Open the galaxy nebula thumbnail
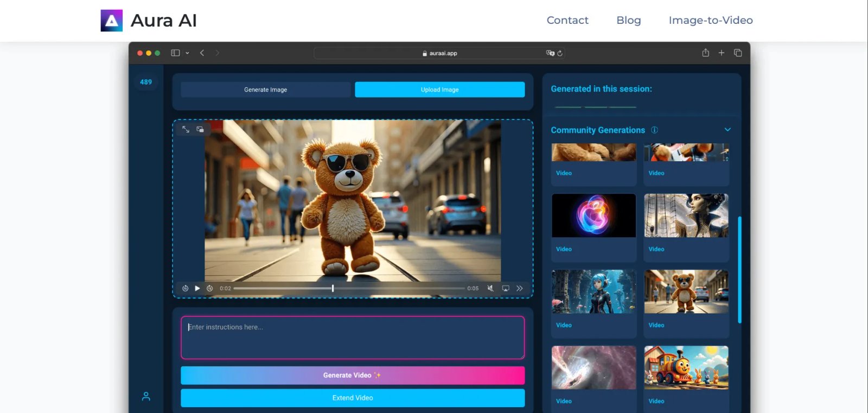The width and height of the screenshot is (868, 413). pyautogui.click(x=594, y=367)
